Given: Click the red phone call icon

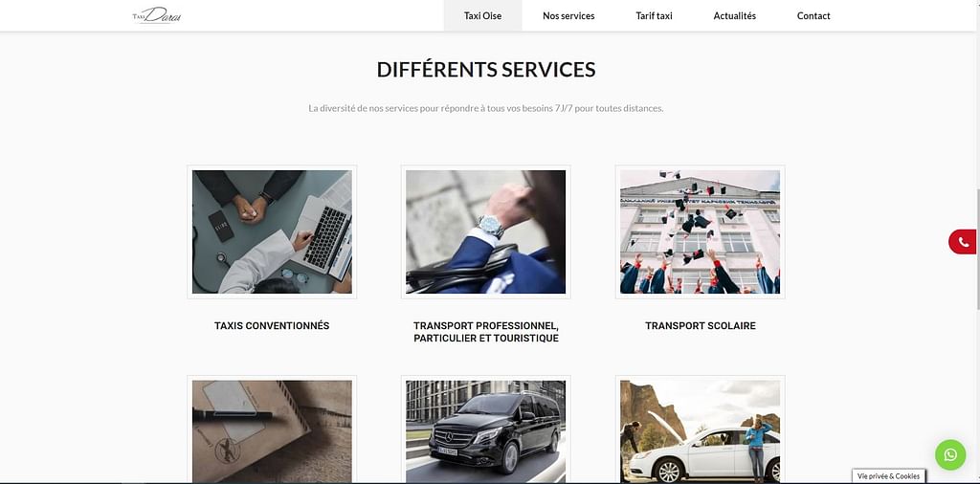Looking at the screenshot, I should coord(963,242).
